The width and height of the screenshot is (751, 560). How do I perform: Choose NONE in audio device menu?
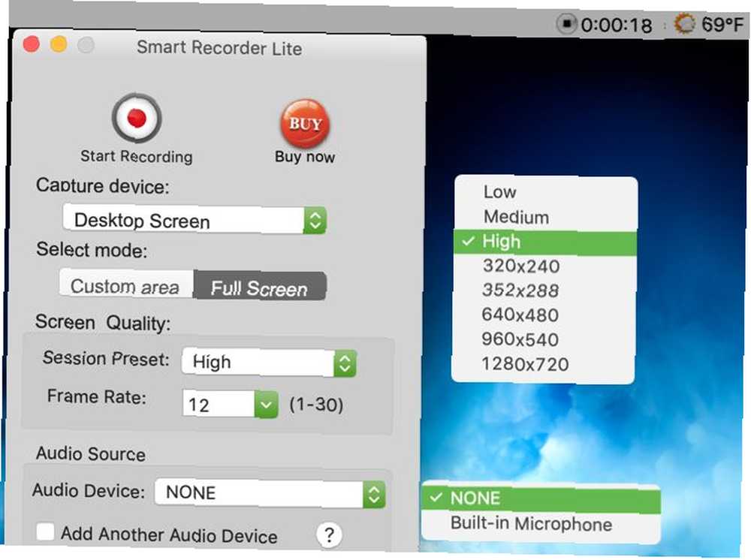(541, 498)
